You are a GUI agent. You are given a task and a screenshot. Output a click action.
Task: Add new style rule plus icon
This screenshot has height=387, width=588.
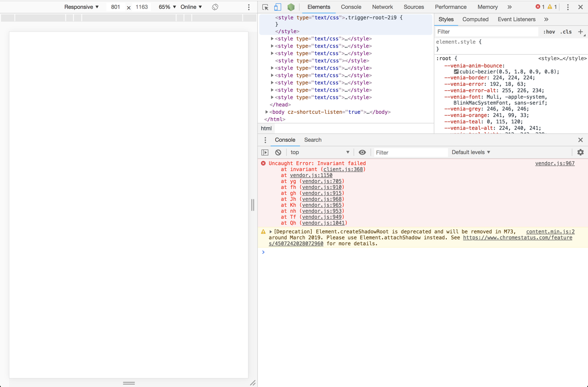pyautogui.click(x=581, y=32)
